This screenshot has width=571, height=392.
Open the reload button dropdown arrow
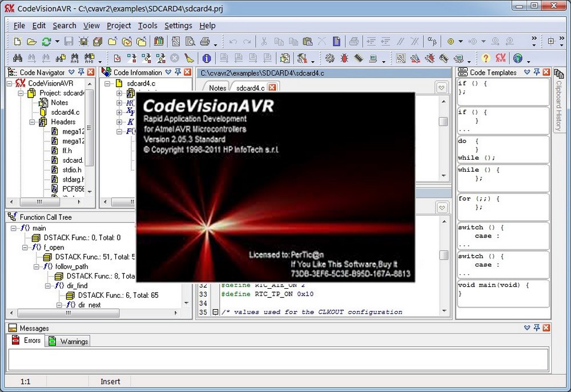pos(57,41)
